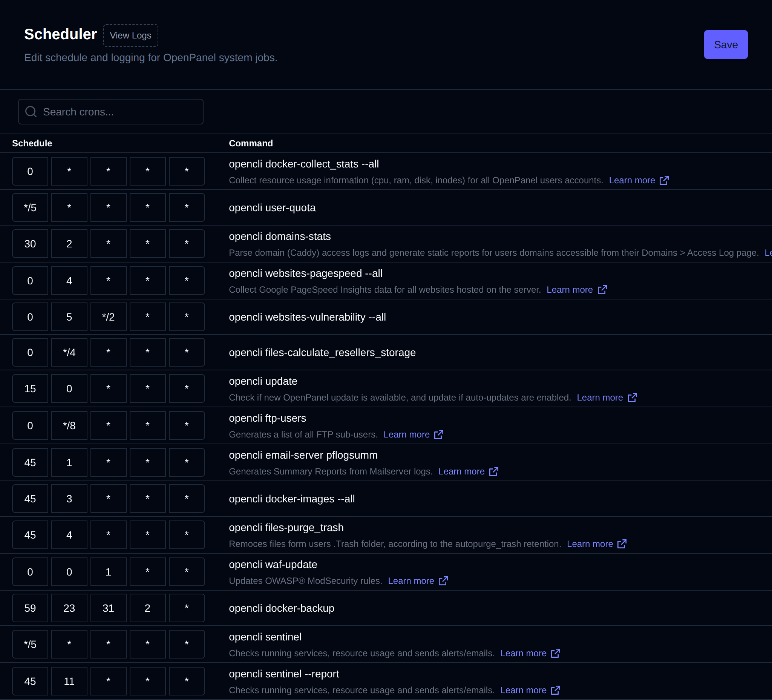The height and width of the screenshot is (700, 772).
Task: Edit day field 1 of waf-update row
Action: tap(108, 572)
